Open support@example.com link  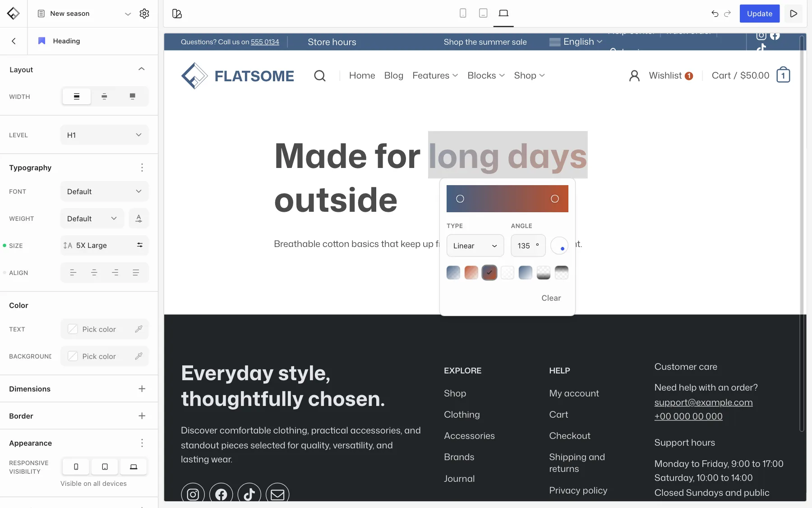coord(703,402)
